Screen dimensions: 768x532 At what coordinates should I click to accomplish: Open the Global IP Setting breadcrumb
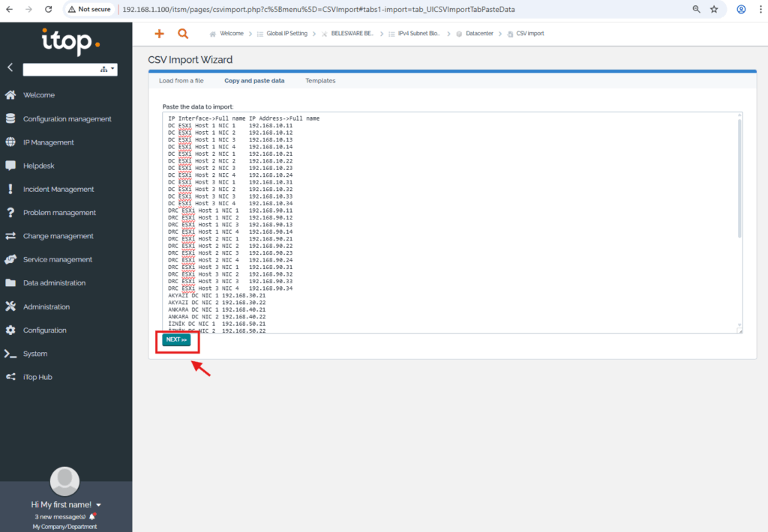pyautogui.click(x=286, y=34)
